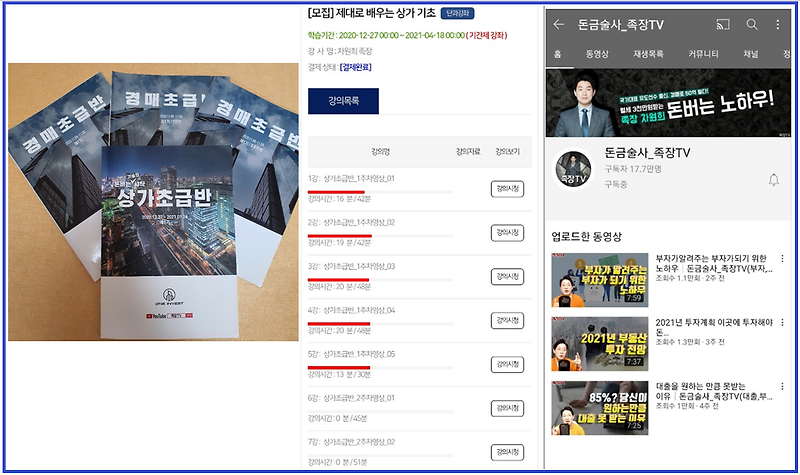Screen dimensions: 800x475
Task: Open the cast to screen icon
Action: (x=722, y=24)
